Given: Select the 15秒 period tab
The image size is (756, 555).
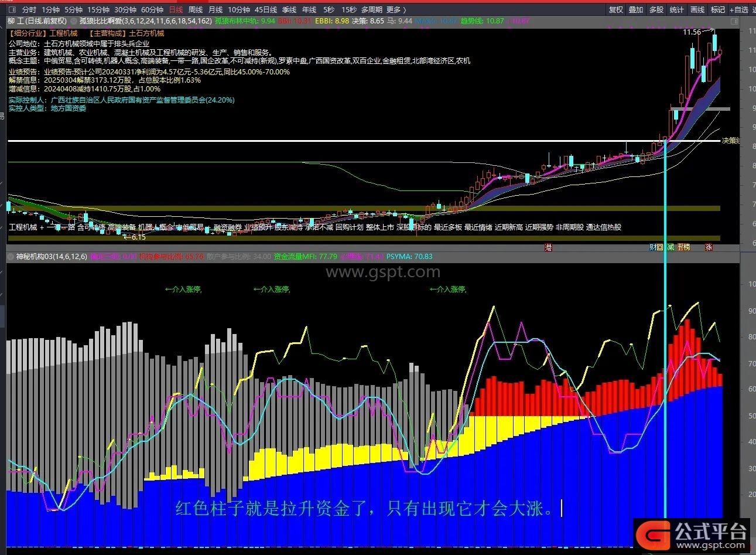Looking at the screenshot, I should (348, 9).
